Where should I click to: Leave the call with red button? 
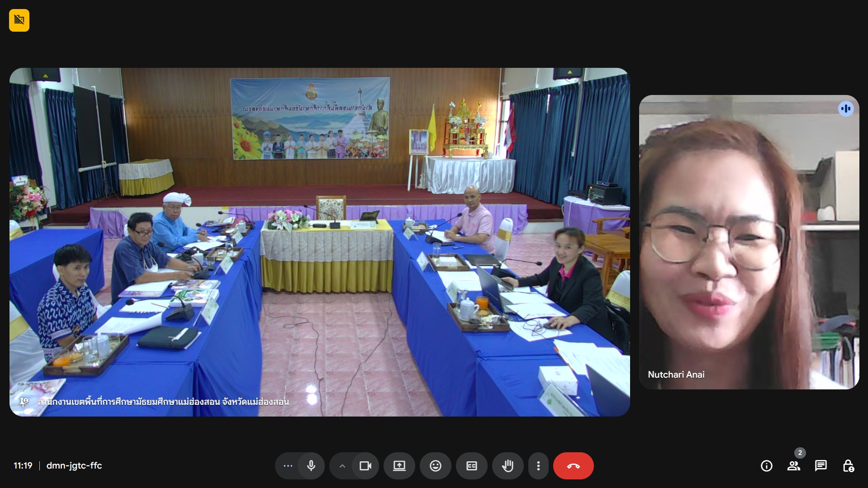pyautogui.click(x=573, y=466)
